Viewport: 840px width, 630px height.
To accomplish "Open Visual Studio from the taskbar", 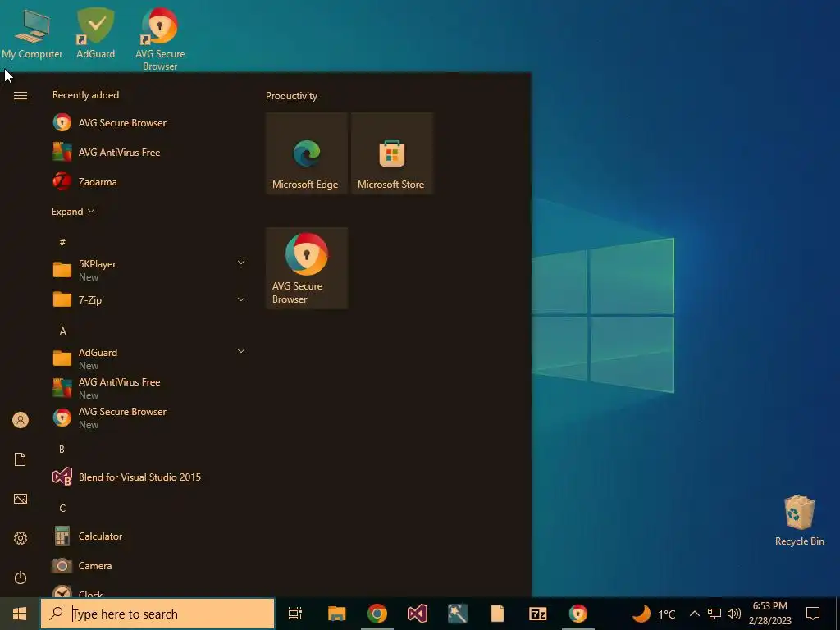I will (x=418, y=614).
